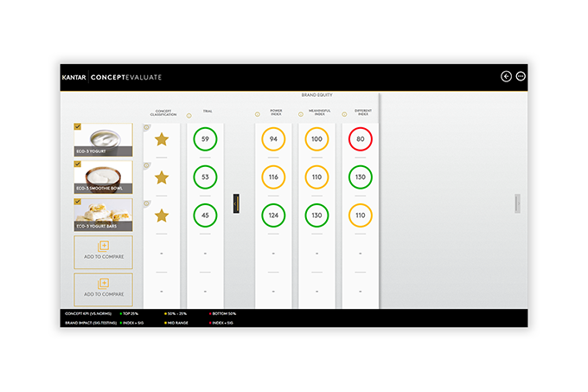The height and width of the screenshot is (392, 588).
Task: Click the Kantar Concept Evaluate logo
Action: coord(112,77)
